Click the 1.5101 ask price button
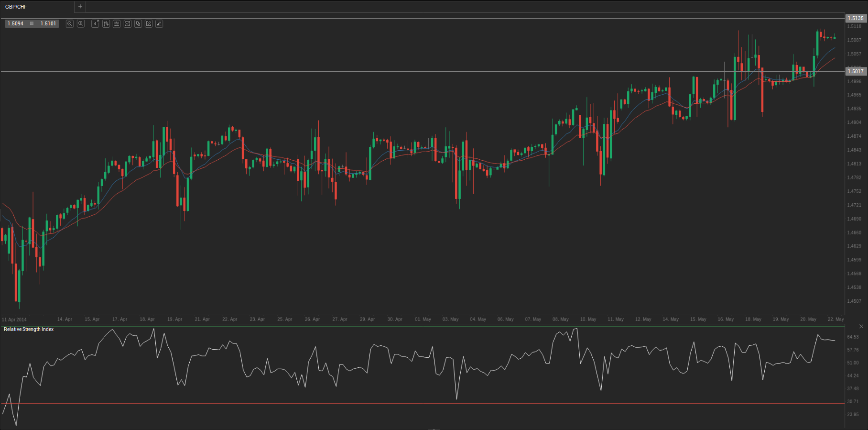The width and height of the screenshot is (868, 430). pyautogui.click(x=48, y=23)
